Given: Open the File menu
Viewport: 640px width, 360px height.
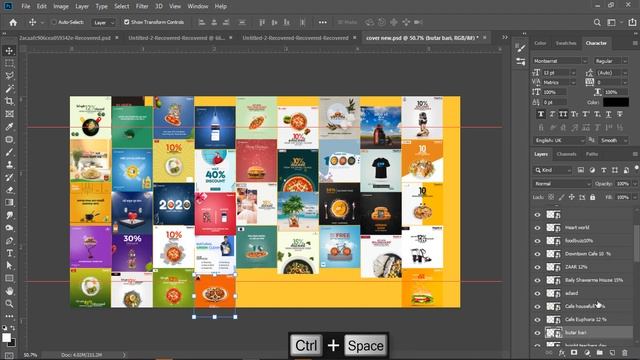Looking at the screenshot, I should click(26, 6).
